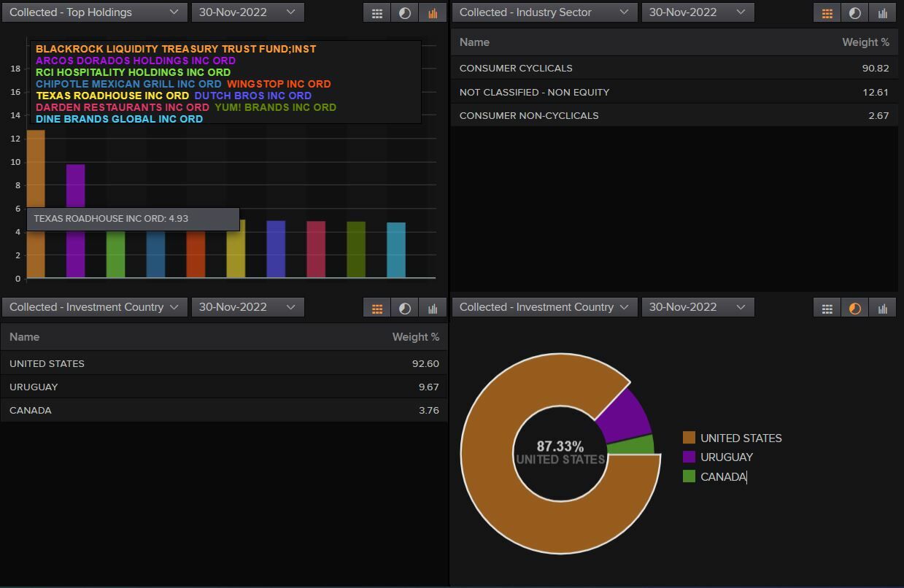Switch bottom-left Investment Country to bar chart
Screen dimensions: 904x588
click(x=432, y=308)
